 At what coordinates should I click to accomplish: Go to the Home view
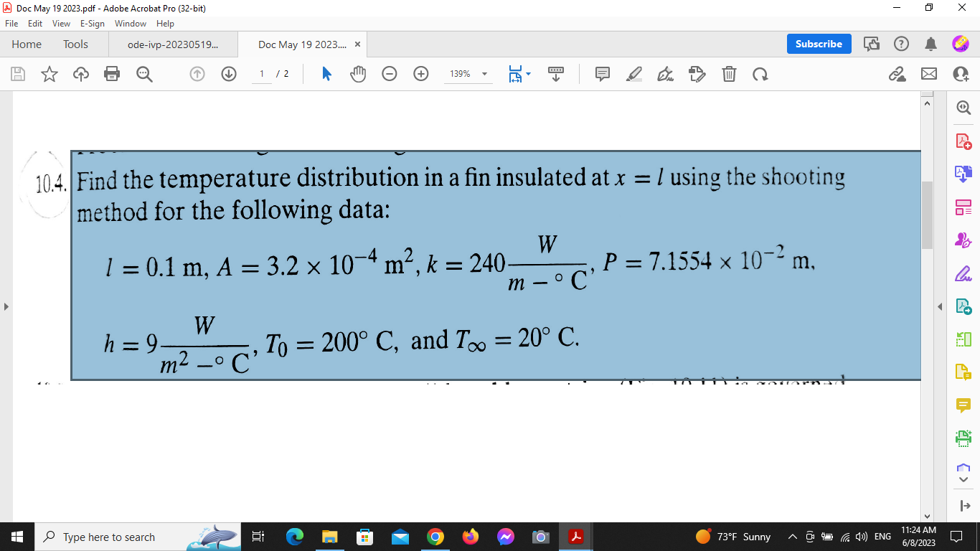[x=27, y=44]
